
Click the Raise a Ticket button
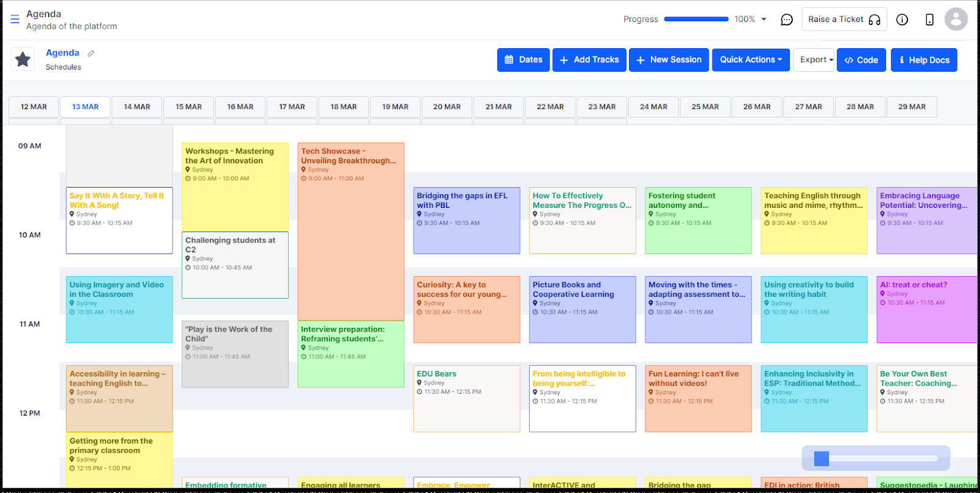(844, 20)
